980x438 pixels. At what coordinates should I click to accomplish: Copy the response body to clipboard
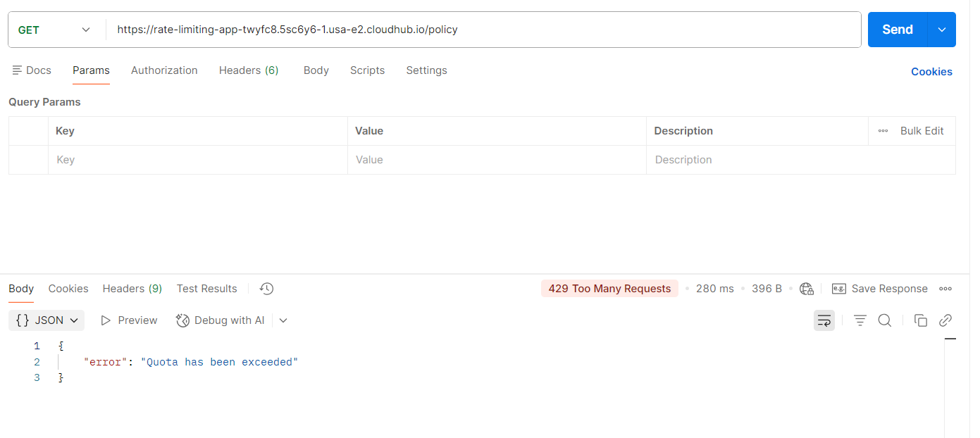[x=920, y=320]
